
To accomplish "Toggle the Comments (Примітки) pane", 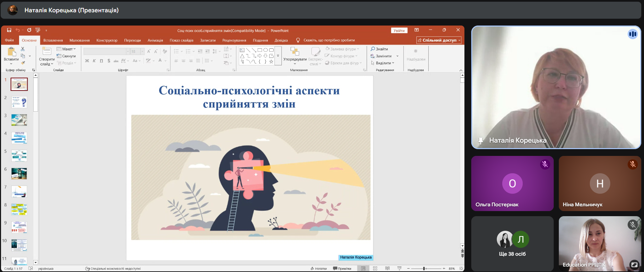I will coord(342,269).
